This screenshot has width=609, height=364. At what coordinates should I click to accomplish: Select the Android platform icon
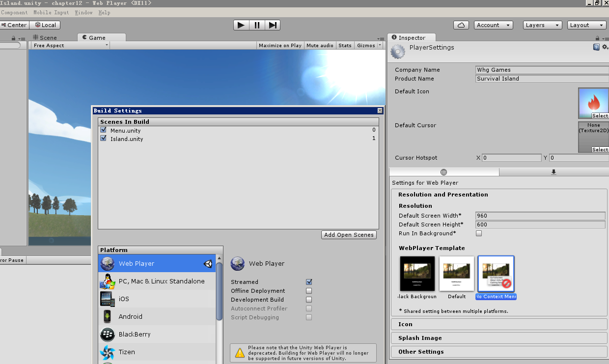click(x=108, y=316)
